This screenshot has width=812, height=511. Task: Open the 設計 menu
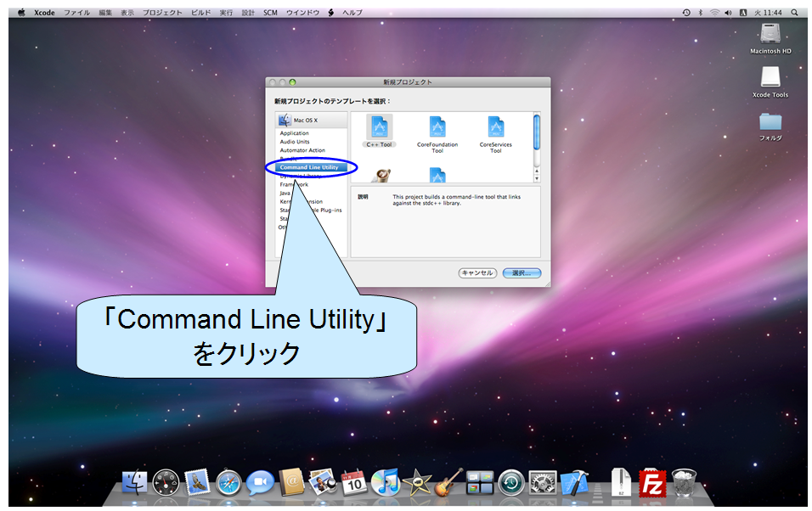(x=248, y=13)
